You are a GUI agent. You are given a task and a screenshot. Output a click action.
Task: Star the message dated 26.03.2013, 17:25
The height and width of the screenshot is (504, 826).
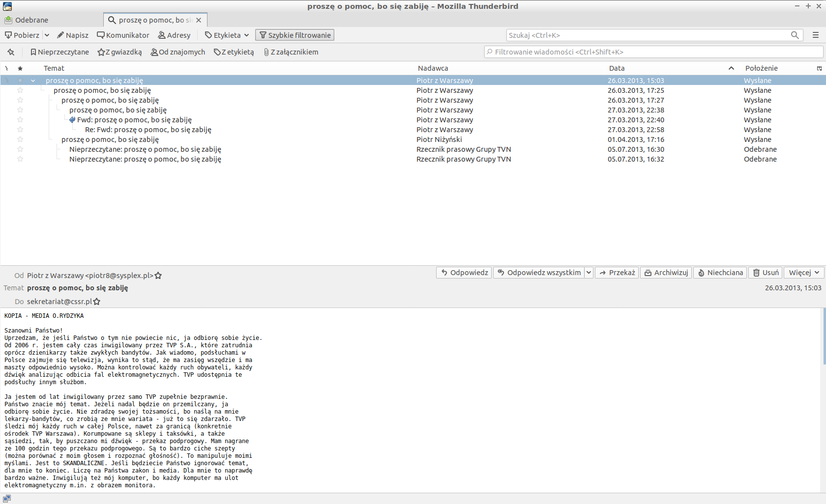(20, 90)
